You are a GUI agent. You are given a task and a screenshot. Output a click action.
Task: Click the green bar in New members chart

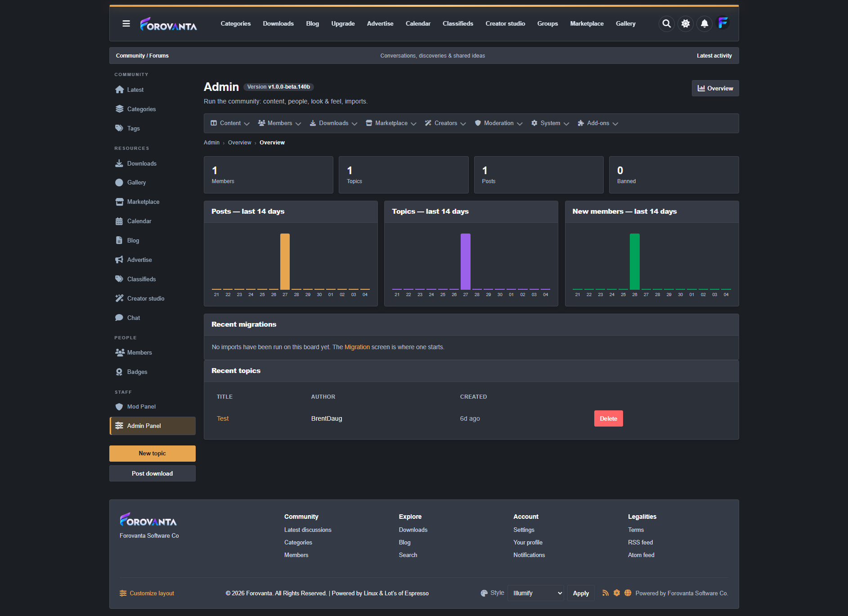635,261
